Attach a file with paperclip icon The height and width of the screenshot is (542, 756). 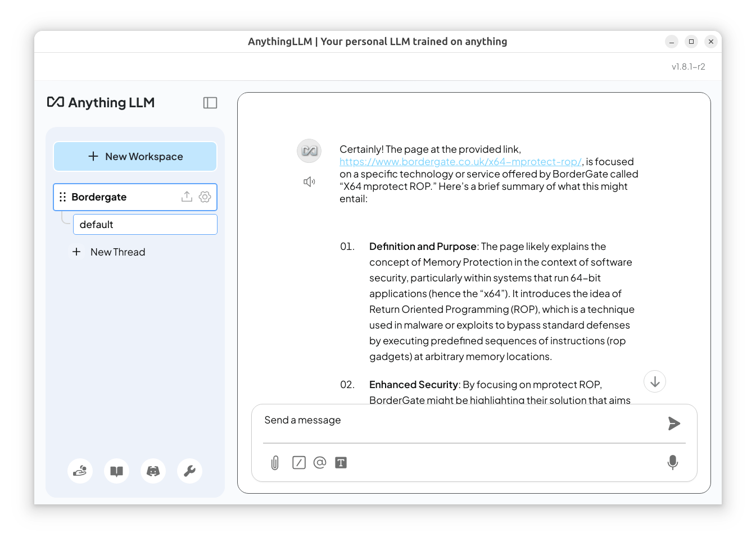point(275,463)
